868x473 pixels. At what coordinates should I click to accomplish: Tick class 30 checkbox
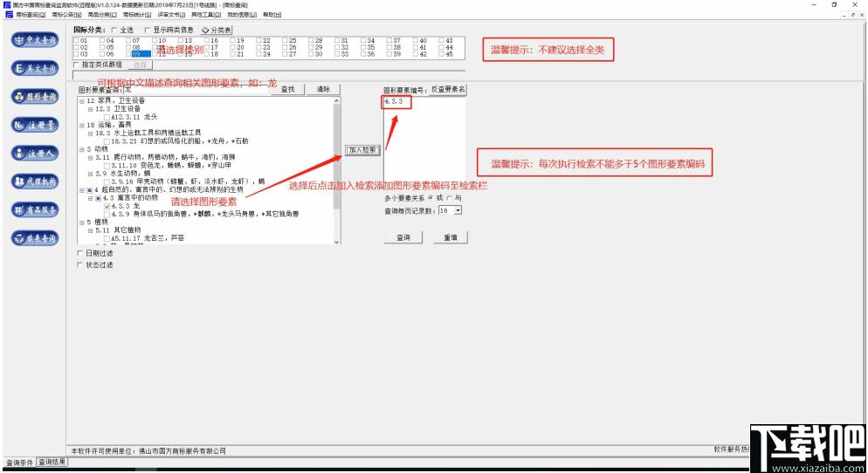pyautogui.click(x=311, y=53)
